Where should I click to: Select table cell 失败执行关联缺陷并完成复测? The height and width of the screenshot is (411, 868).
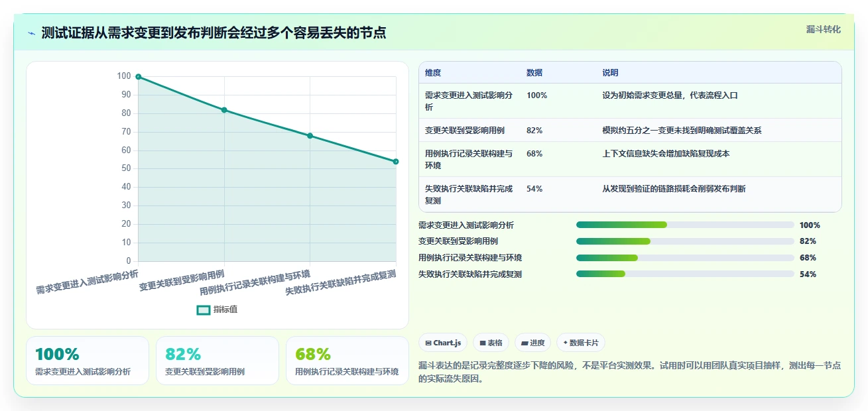[x=469, y=194]
